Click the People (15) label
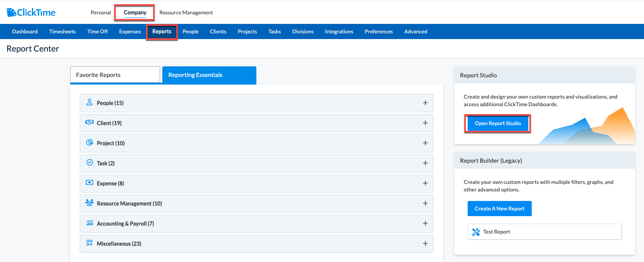This screenshot has height=262, width=644. [110, 103]
